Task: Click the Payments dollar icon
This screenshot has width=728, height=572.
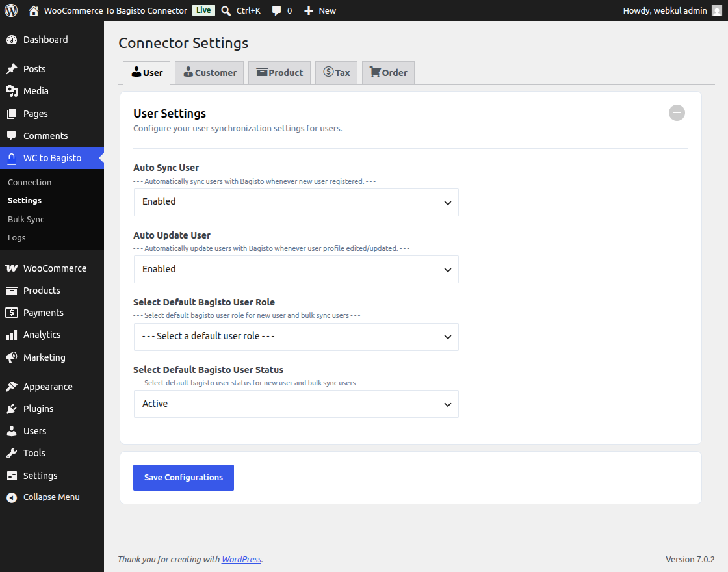Action: (12, 313)
